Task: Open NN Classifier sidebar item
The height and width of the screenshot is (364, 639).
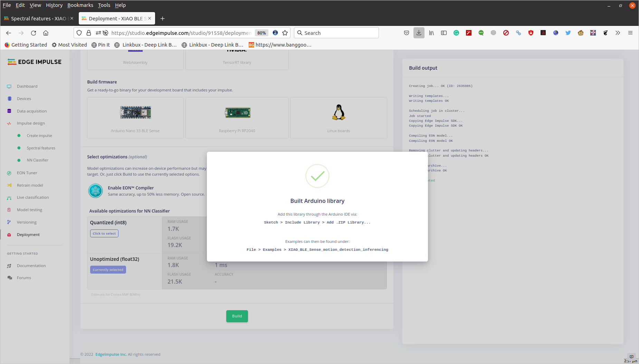Action: pyautogui.click(x=37, y=160)
